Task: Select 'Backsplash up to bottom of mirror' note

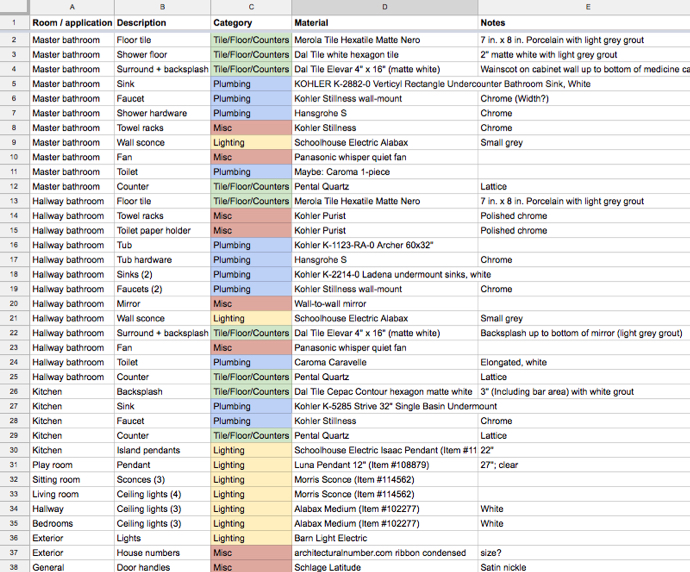Action: (584, 333)
